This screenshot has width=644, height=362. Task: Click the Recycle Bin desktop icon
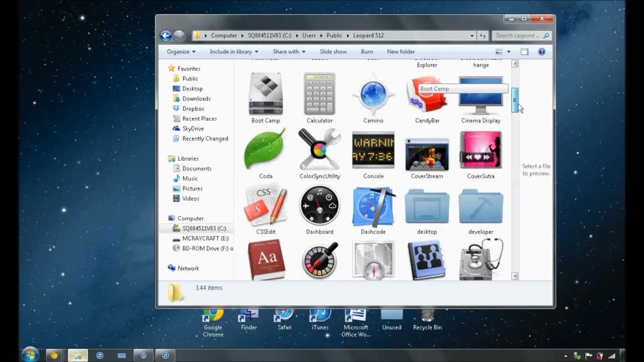(427, 320)
